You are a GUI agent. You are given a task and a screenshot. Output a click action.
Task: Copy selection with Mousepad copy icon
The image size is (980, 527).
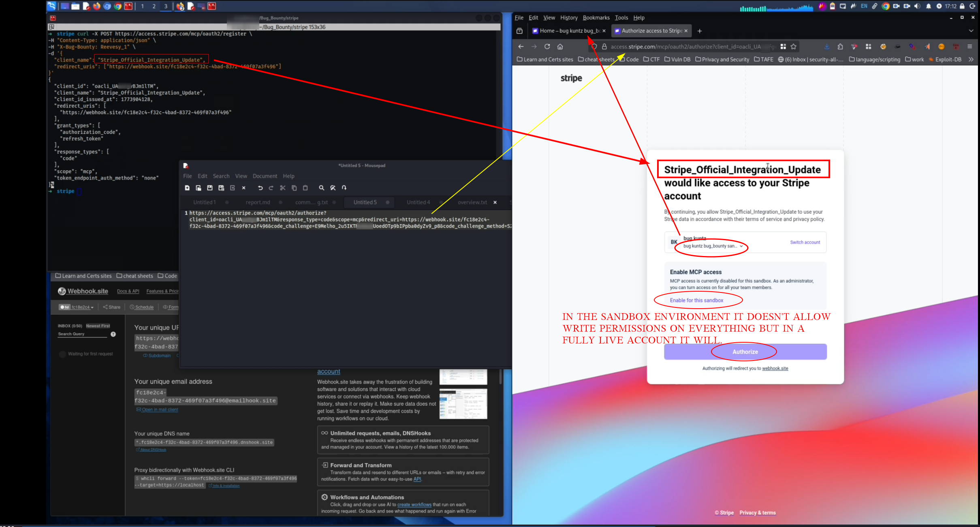pos(294,188)
